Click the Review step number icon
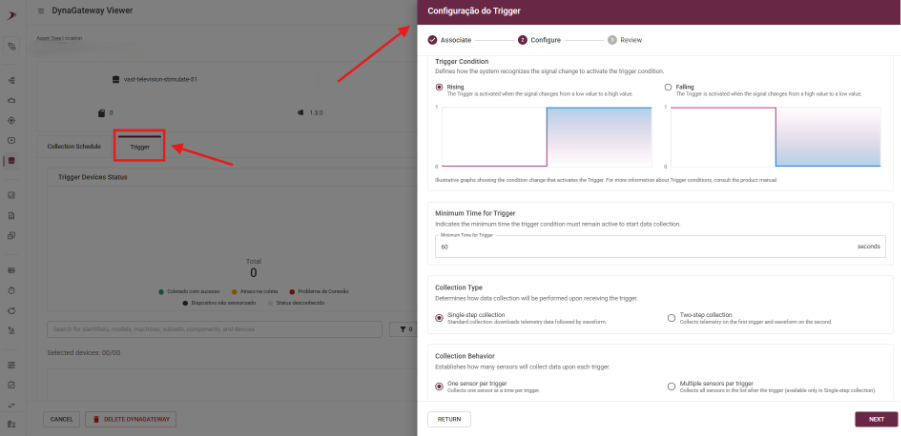This screenshot has height=436, width=901. pos(612,40)
